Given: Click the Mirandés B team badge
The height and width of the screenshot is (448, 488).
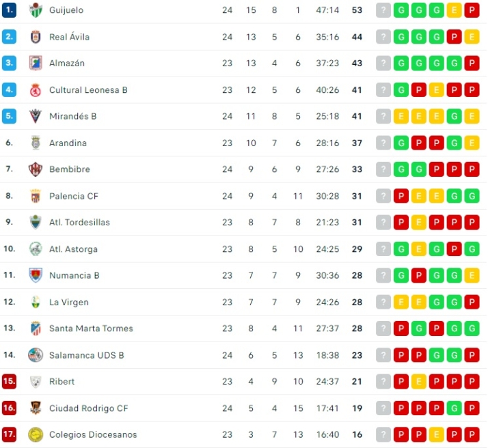Looking at the screenshot, I should point(36,116).
